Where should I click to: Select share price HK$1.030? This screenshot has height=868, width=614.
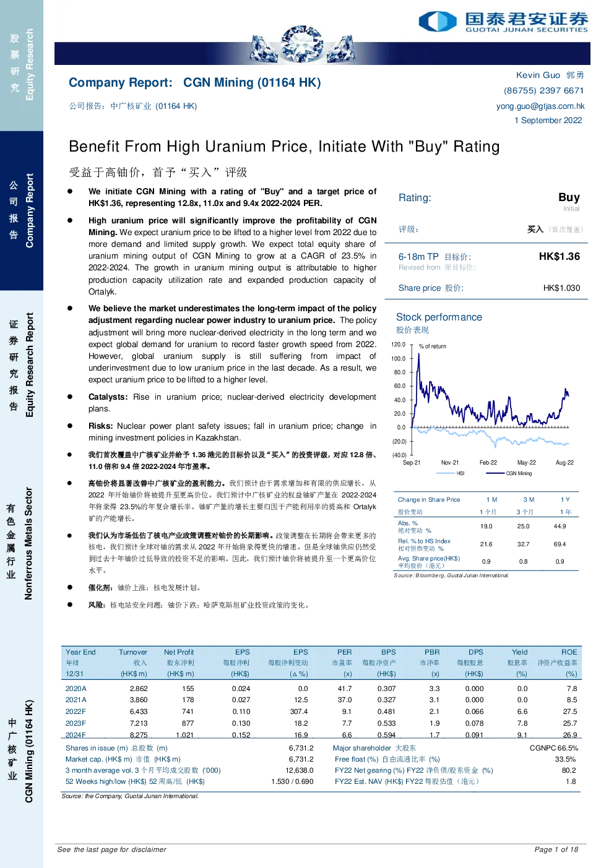[x=562, y=288]
